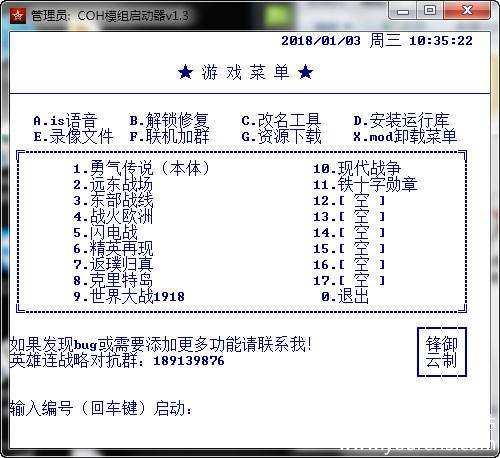Click input prompt line 输入编号启动
Screen dimensions: 500x458
101,408
